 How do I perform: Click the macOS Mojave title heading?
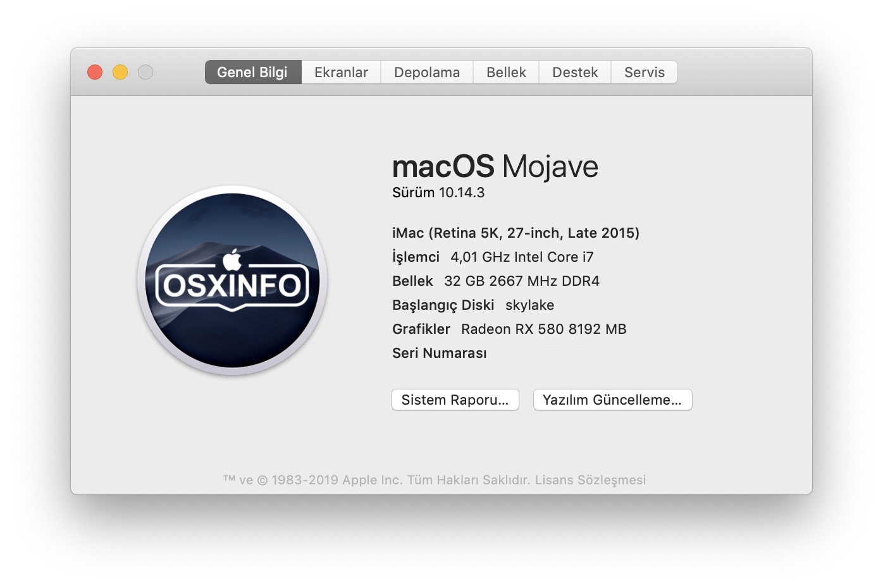pyautogui.click(x=495, y=167)
